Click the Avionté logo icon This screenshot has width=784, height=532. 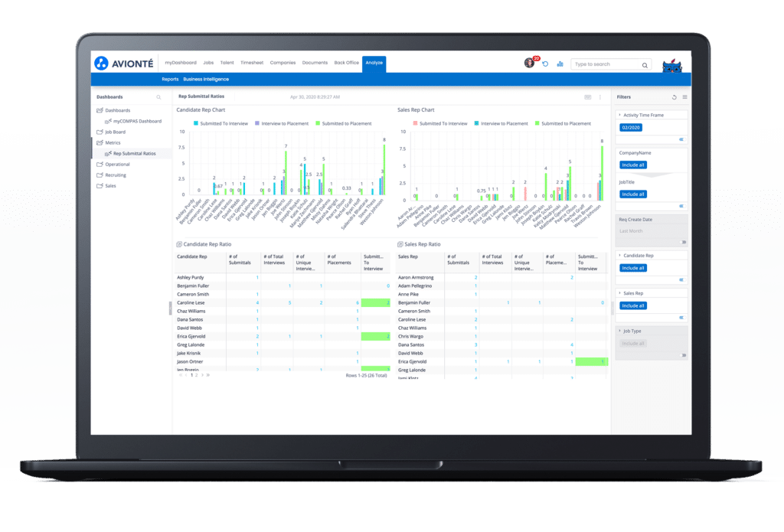[101, 63]
